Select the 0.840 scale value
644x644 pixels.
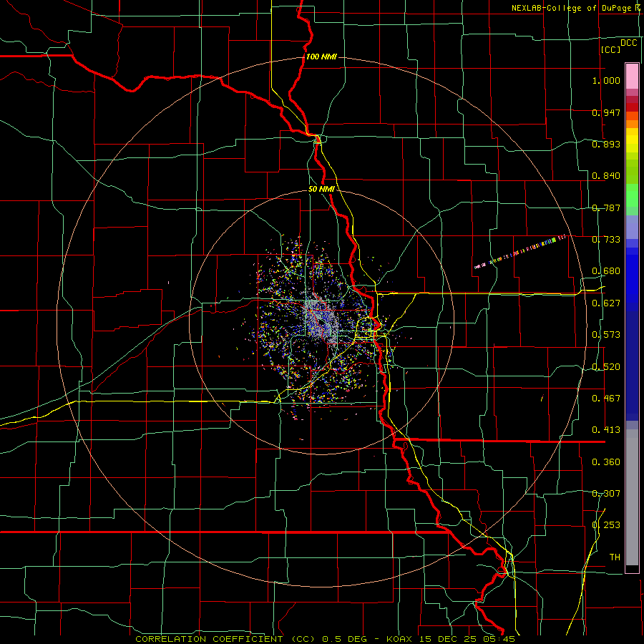[x=606, y=176]
